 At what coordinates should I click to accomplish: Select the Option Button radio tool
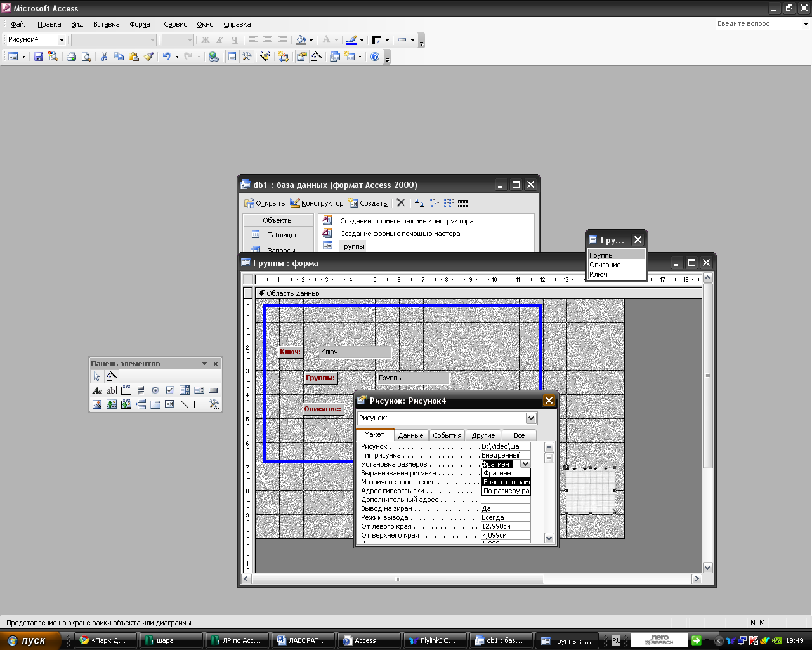(x=155, y=390)
